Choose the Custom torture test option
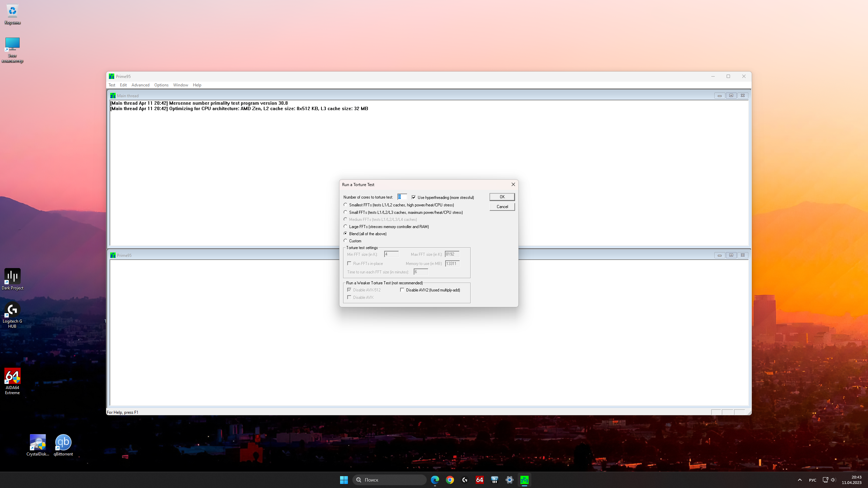This screenshot has width=868, height=488. [x=346, y=241]
